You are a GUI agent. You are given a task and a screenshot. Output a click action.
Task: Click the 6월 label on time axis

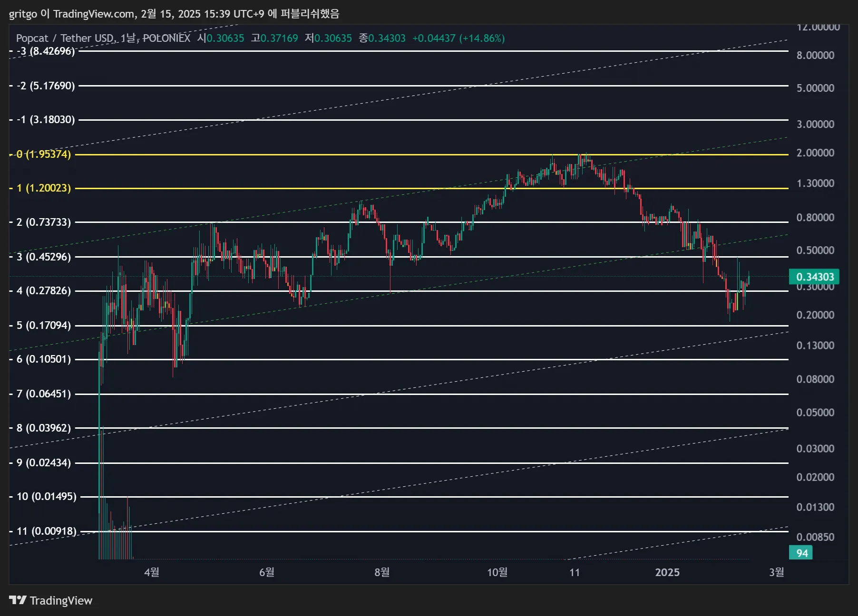[x=267, y=572]
